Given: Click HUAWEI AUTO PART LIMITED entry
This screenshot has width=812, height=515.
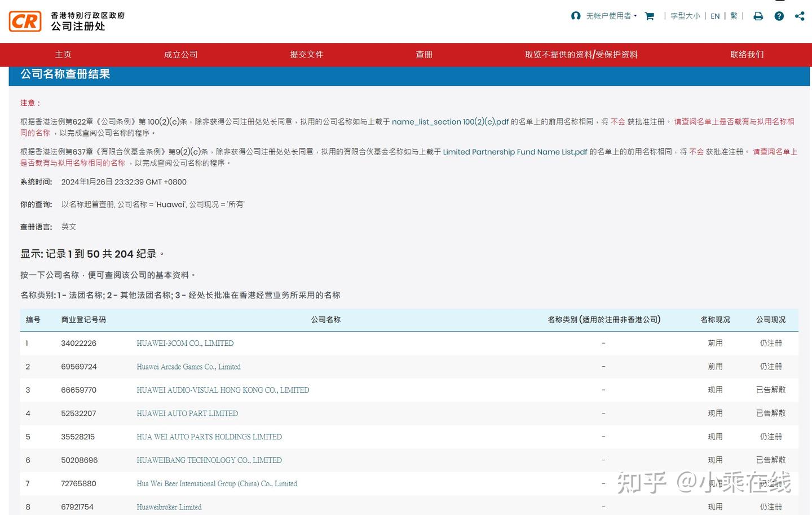Looking at the screenshot, I should point(187,413).
